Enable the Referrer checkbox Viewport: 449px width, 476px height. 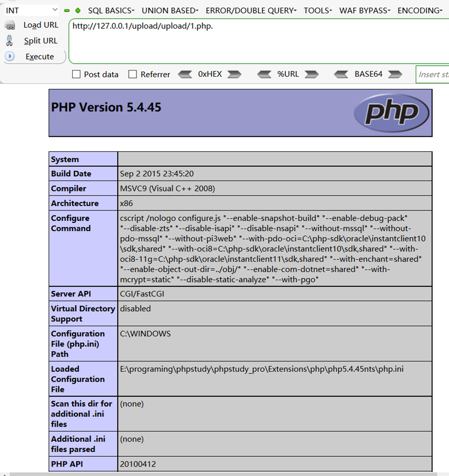pos(132,74)
